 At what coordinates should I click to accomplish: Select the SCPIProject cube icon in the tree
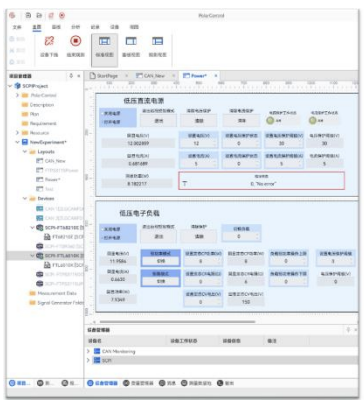[x=18, y=86]
